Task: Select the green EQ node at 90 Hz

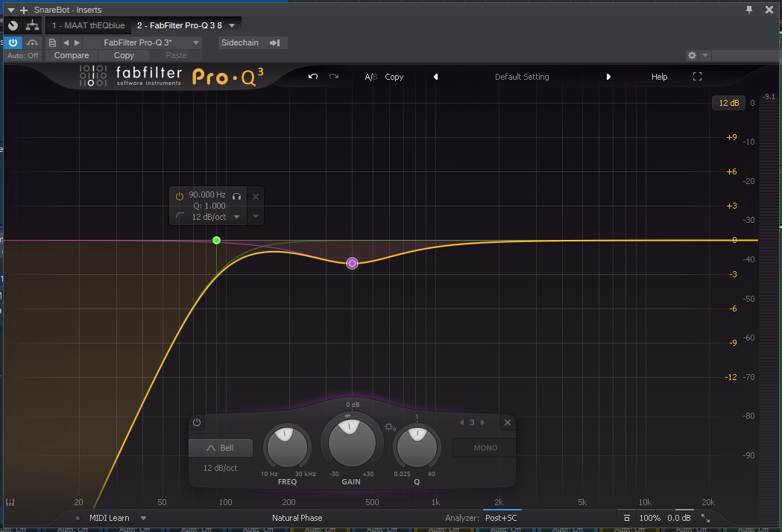Action: pos(216,240)
